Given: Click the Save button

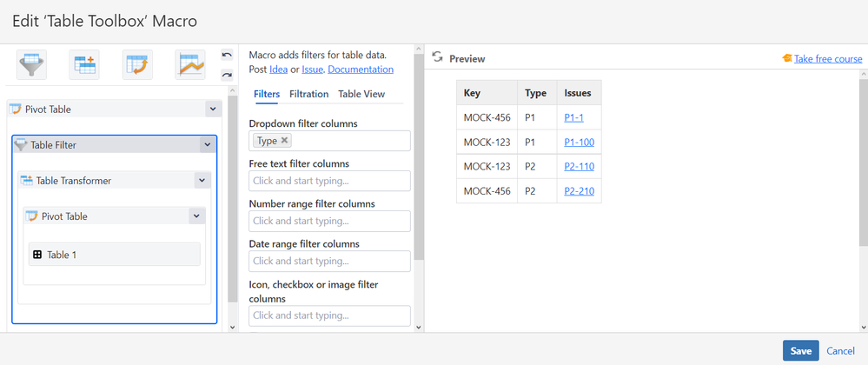Looking at the screenshot, I should coord(800,350).
